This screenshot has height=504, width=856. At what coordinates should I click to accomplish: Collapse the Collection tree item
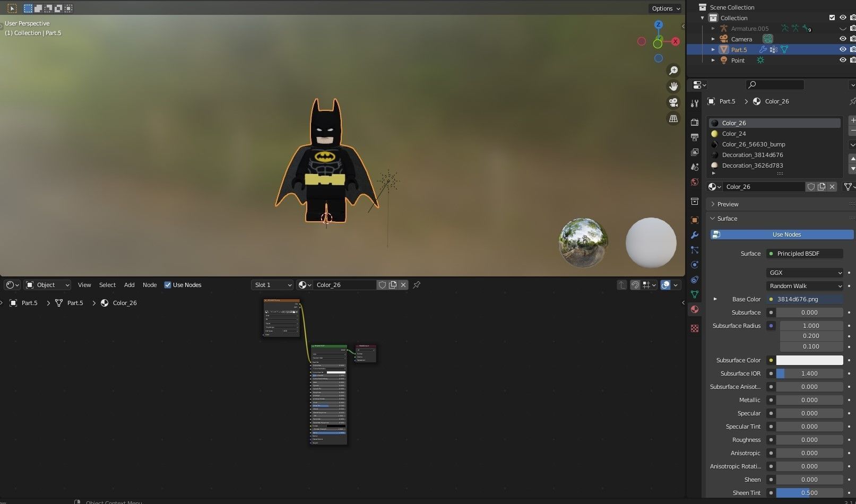(x=703, y=18)
